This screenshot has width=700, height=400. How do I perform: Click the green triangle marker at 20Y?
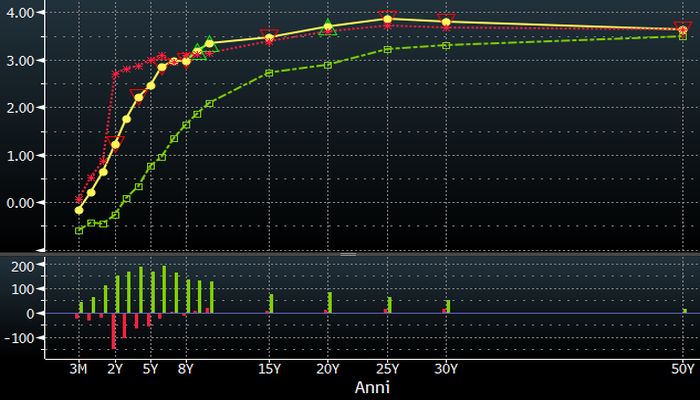pos(328,27)
